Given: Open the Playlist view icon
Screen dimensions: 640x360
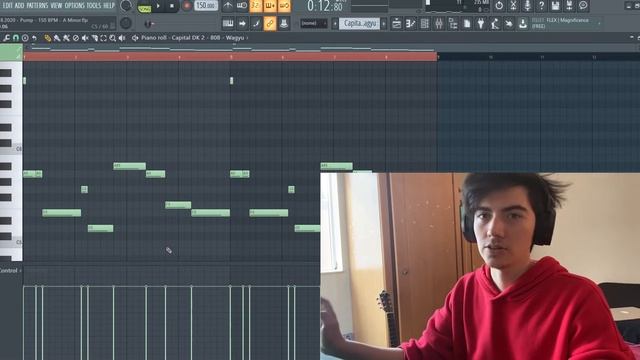Looking at the screenshot, I should point(396,24).
